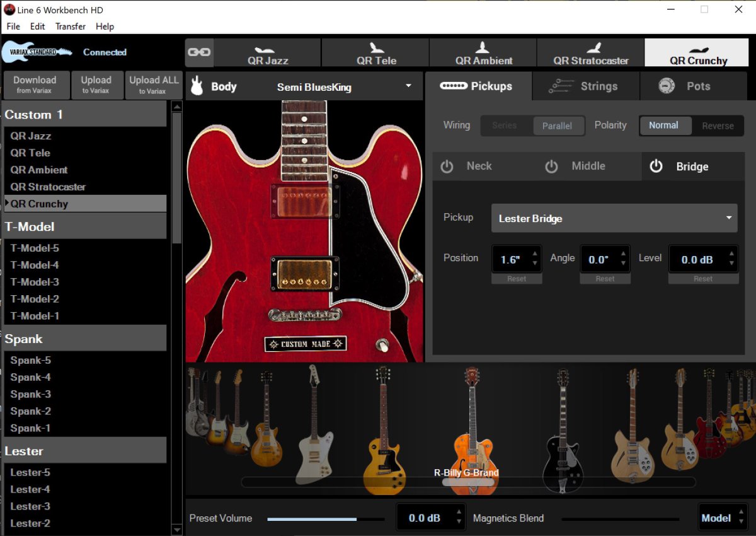Select Parallel wiring
756x536 pixels.
tap(558, 125)
